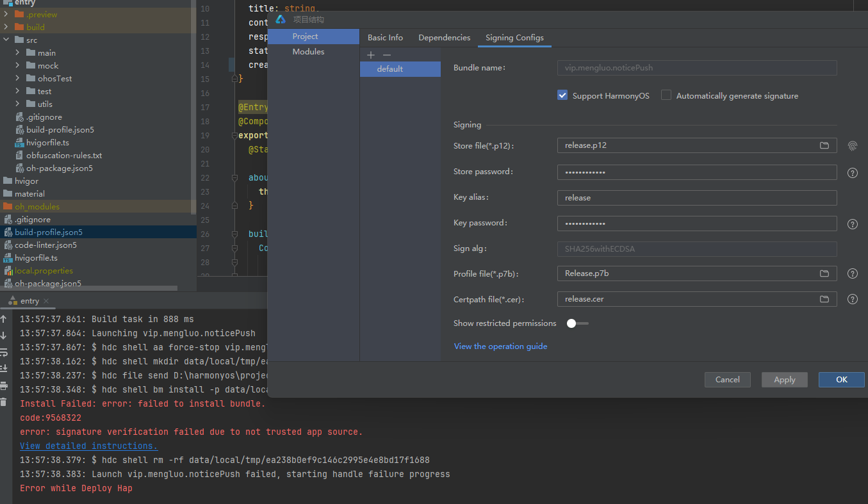Click the fingerprint icon beside Store file

point(852,146)
